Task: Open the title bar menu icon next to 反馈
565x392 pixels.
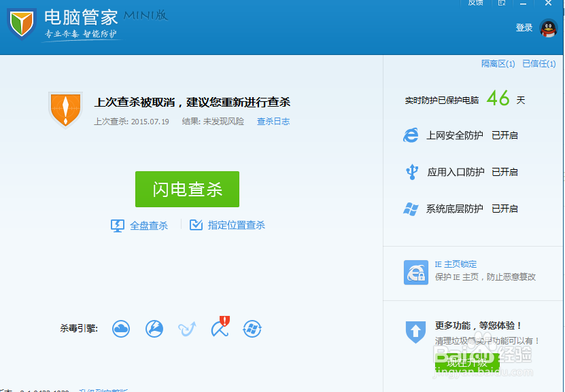Action: (x=502, y=3)
